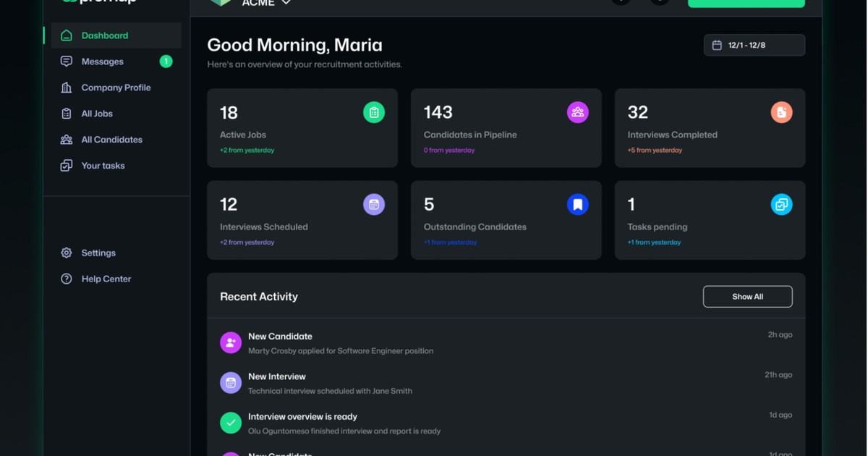This screenshot has height=456, width=868.
Task: Click the Settings gear icon
Action: 67,253
